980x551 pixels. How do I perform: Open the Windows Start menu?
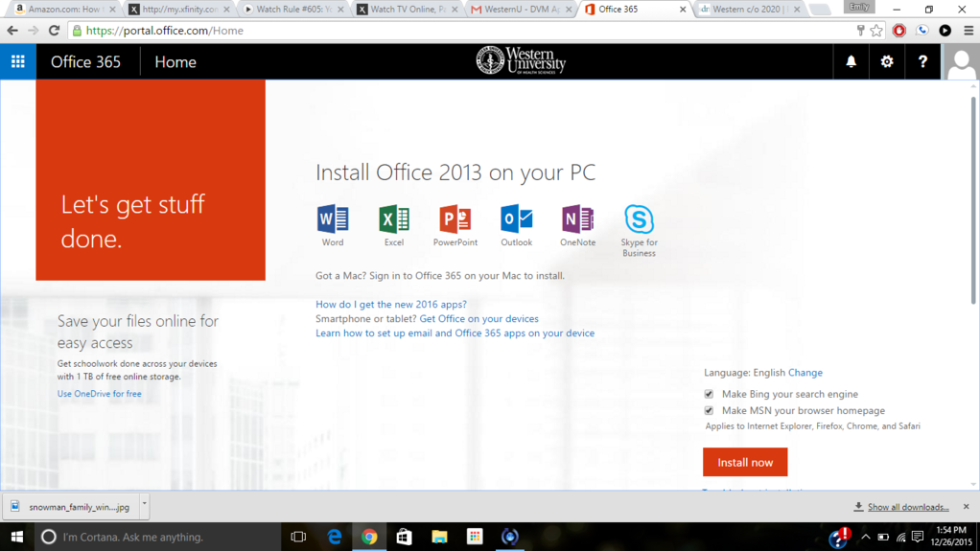click(17, 537)
